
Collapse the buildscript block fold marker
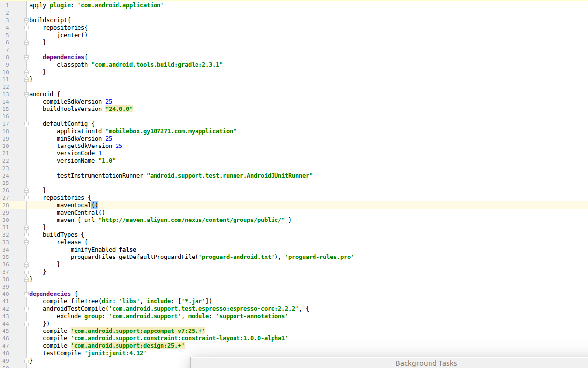click(x=26, y=20)
